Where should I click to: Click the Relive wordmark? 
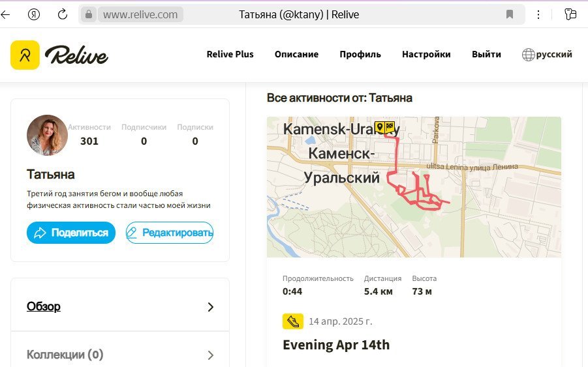click(77, 55)
